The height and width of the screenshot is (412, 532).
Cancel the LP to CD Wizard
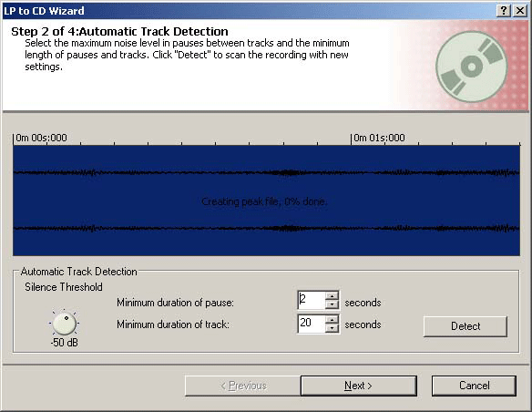coord(474,386)
